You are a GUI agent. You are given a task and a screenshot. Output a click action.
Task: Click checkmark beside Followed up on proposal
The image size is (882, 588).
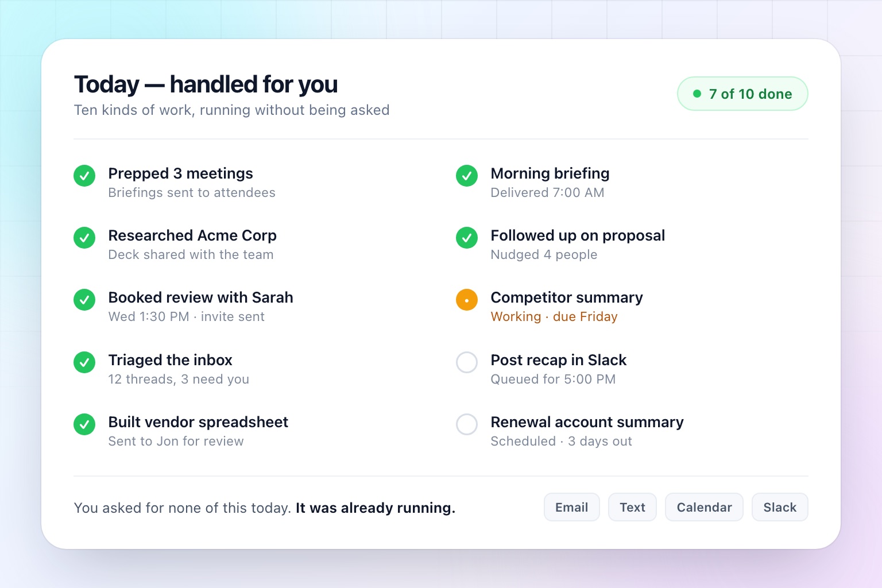[x=467, y=238]
